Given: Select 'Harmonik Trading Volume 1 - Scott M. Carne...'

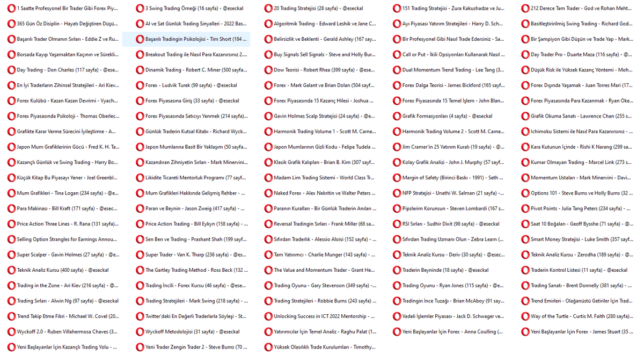Looking at the screenshot, I should tap(324, 132).
